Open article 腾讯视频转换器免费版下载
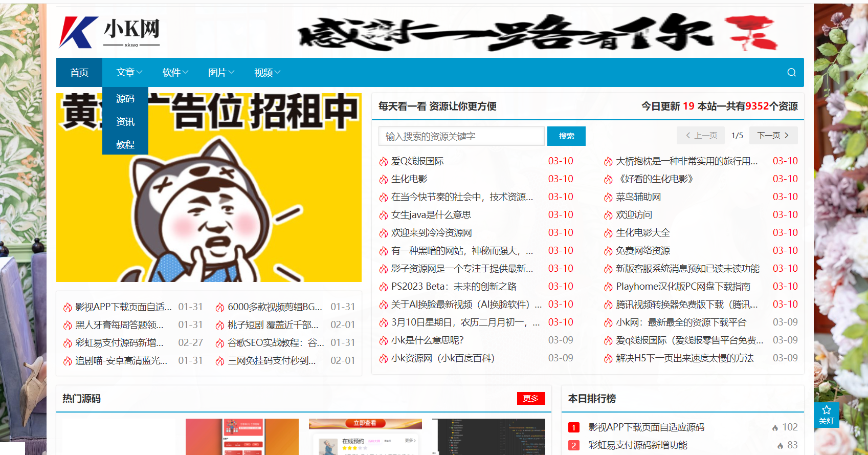Screen dimensions: 868x455 (686, 305)
